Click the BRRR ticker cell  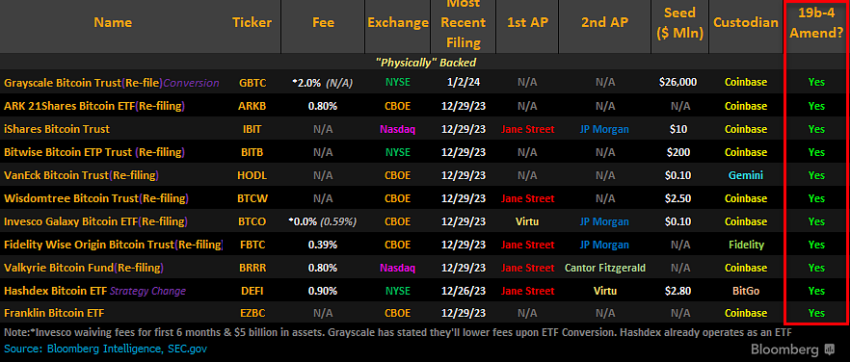[252, 268]
